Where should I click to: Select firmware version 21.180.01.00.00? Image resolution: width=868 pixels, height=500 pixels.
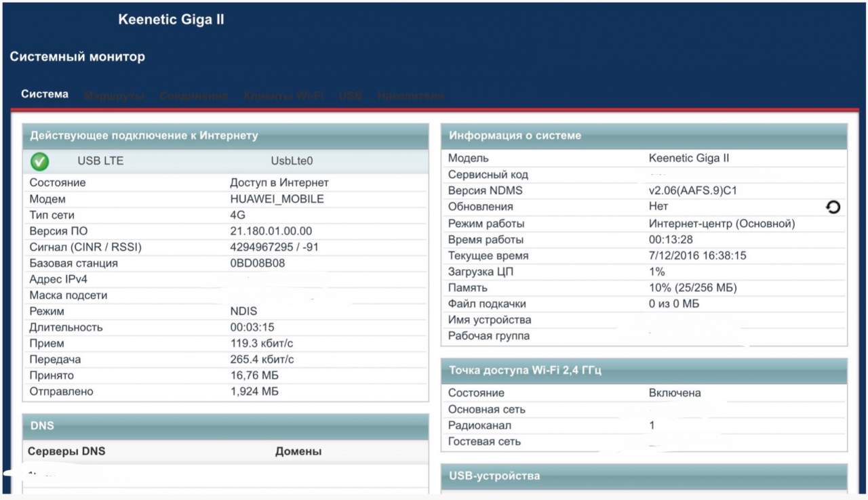271,231
